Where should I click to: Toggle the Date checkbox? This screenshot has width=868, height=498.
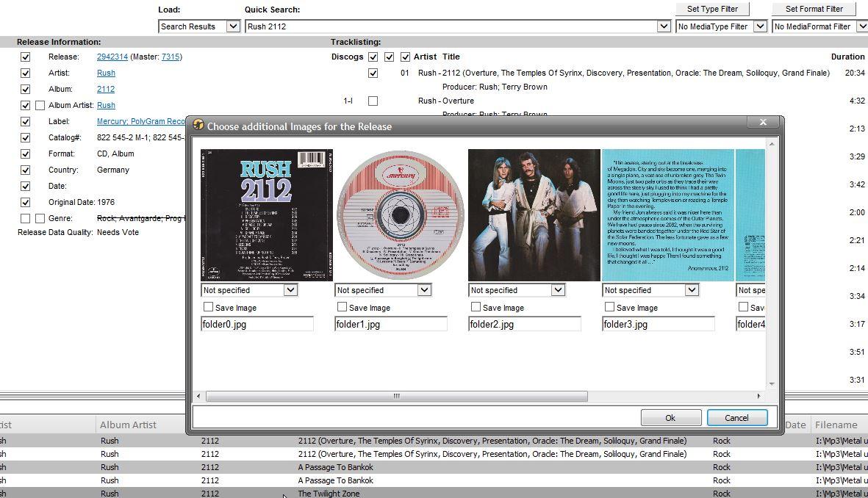pyautogui.click(x=26, y=186)
